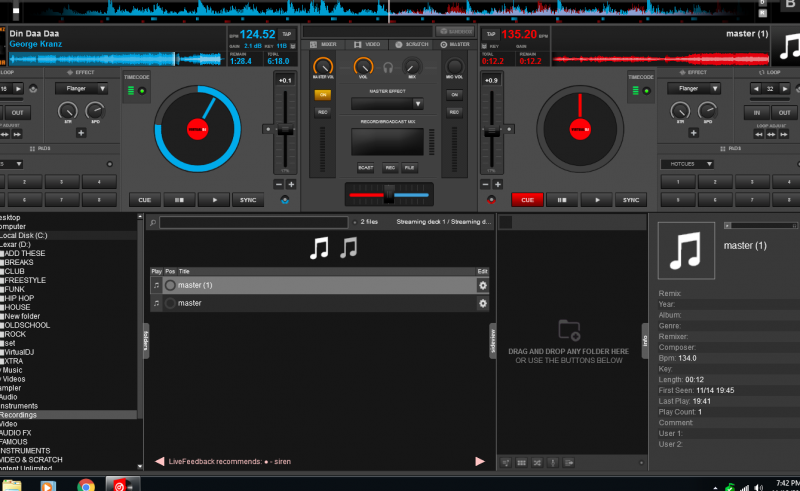Click Chrome icon in Windows taskbar
The image size is (800, 491).
[86, 485]
